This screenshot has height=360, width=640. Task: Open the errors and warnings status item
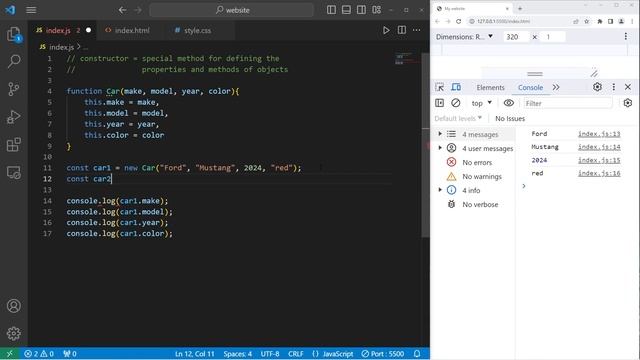(x=39, y=353)
